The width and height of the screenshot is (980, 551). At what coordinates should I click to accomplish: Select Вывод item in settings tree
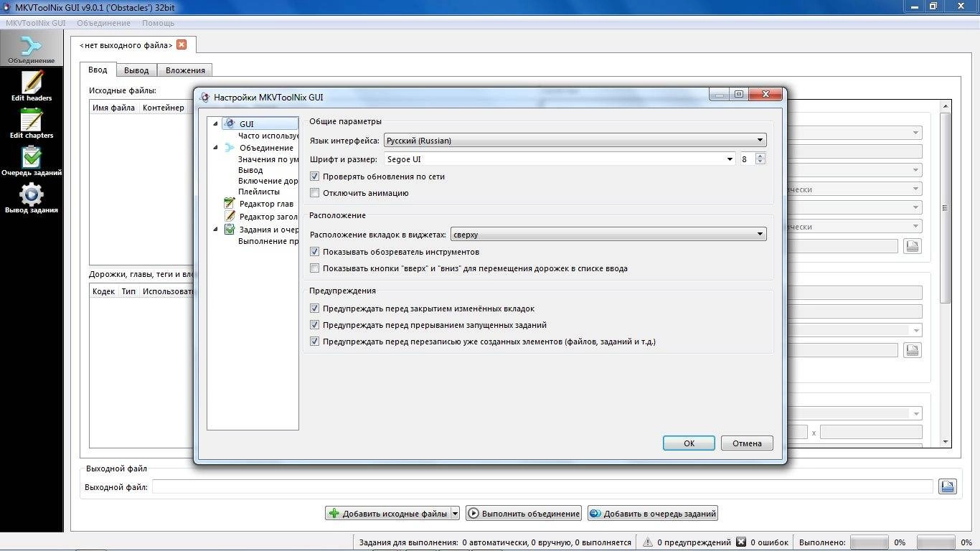pyautogui.click(x=250, y=170)
